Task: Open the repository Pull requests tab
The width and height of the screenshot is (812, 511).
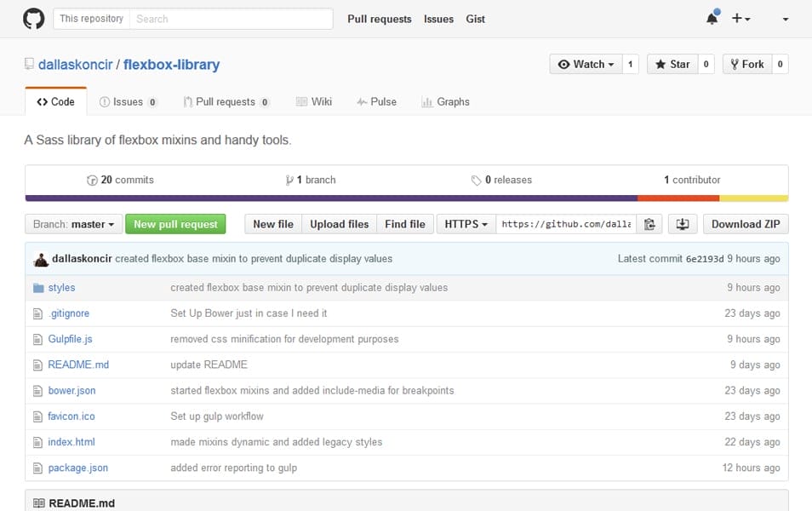Action: [x=226, y=102]
